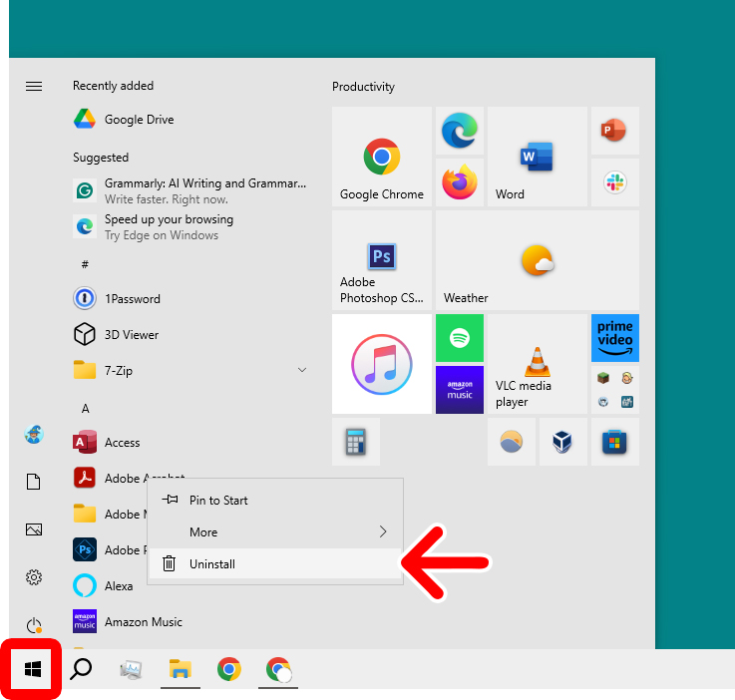735x700 pixels.
Task: Open the orange and blue landscape circle tile
Action: coord(512,442)
